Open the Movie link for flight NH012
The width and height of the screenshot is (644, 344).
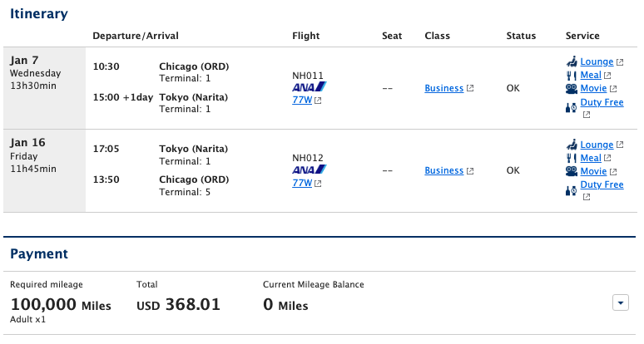coord(593,171)
